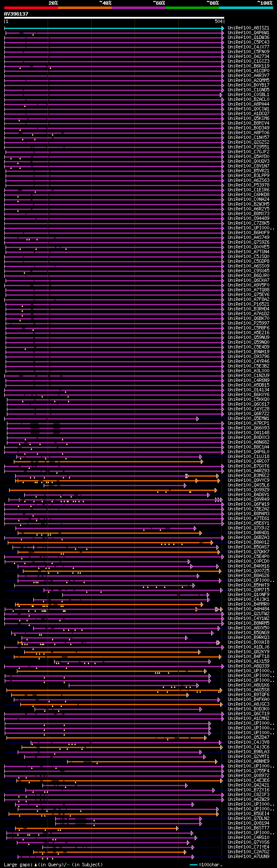Select the UniRef100_A8Q339 label

point(248,666)
